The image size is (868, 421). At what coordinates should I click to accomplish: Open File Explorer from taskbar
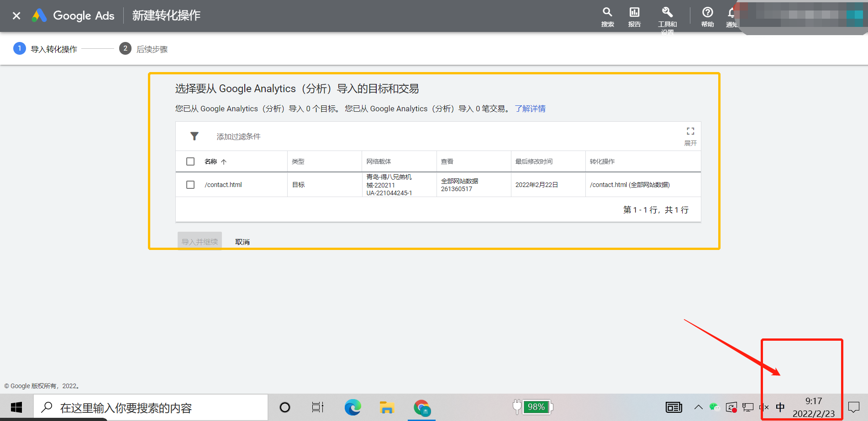pyautogui.click(x=387, y=407)
